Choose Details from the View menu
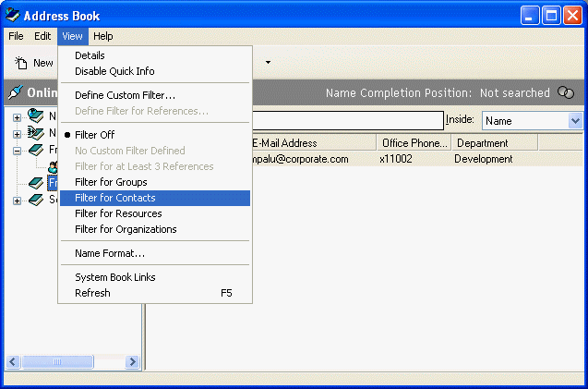588x389 pixels. click(x=155, y=55)
